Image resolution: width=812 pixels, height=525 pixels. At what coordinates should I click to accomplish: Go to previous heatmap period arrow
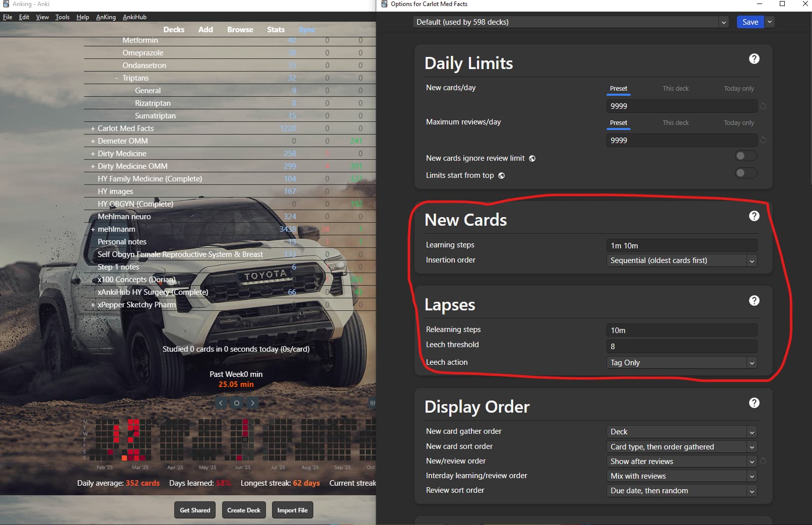[221, 403]
